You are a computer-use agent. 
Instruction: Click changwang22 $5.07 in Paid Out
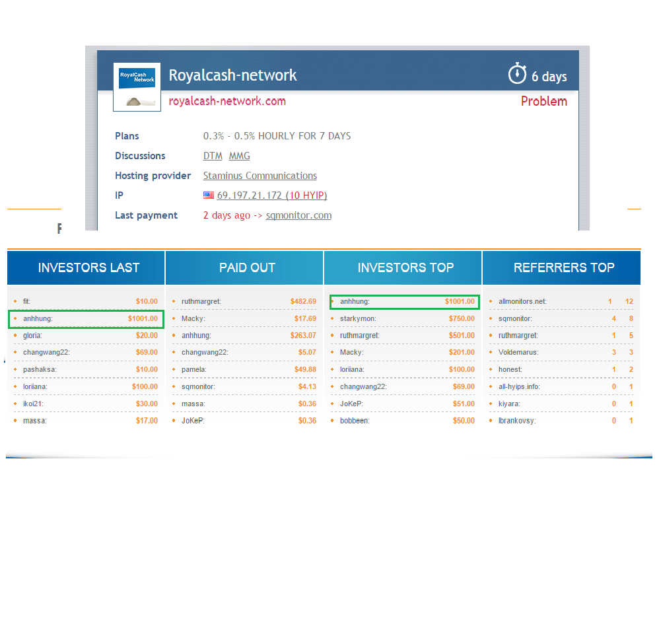[x=244, y=352]
